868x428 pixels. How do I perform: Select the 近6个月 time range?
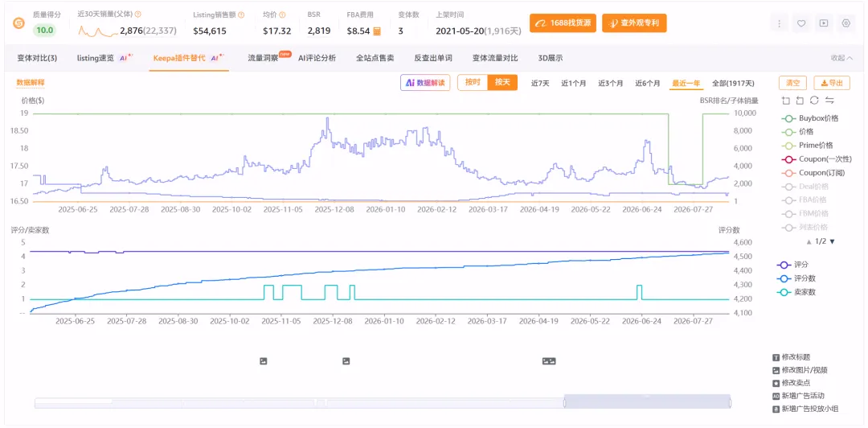[648, 83]
